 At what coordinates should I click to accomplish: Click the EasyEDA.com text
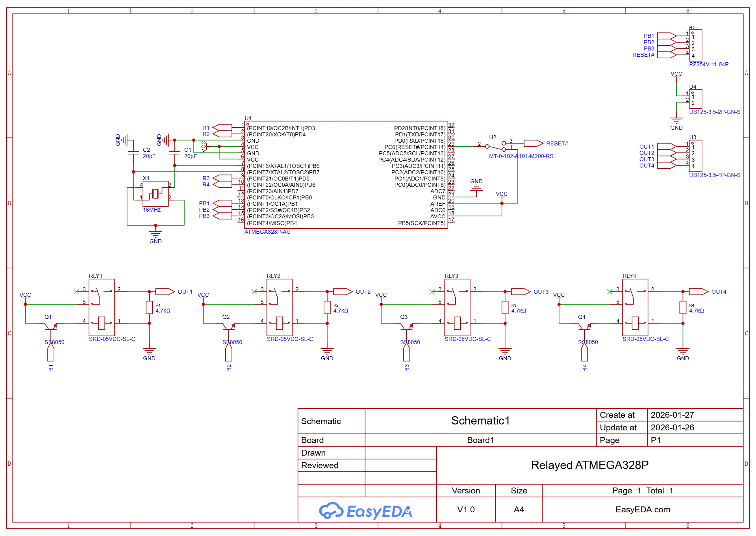click(643, 510)
